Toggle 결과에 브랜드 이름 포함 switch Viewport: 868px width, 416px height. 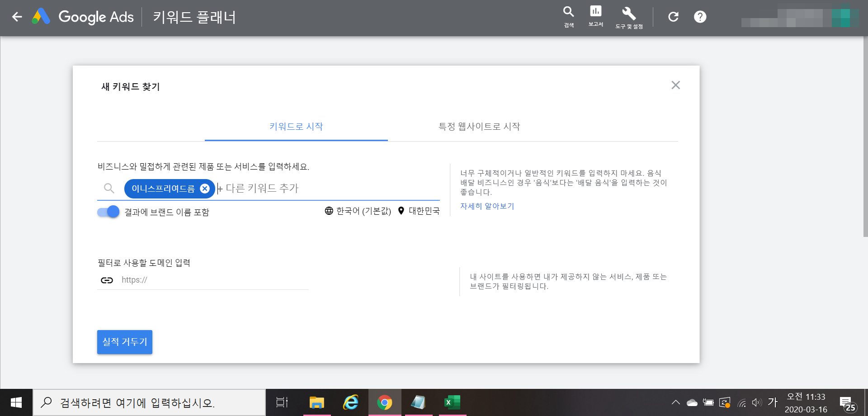(108, 212)
